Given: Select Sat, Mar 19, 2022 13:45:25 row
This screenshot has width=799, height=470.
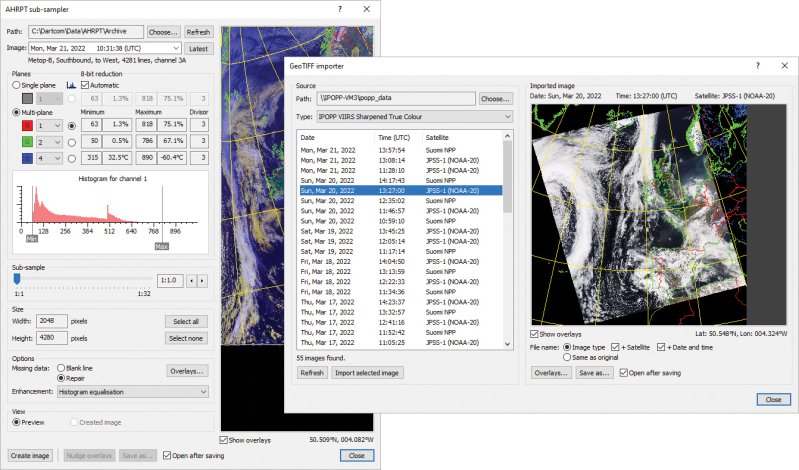Looking at the screenshot, I should [x=401, y=231].
